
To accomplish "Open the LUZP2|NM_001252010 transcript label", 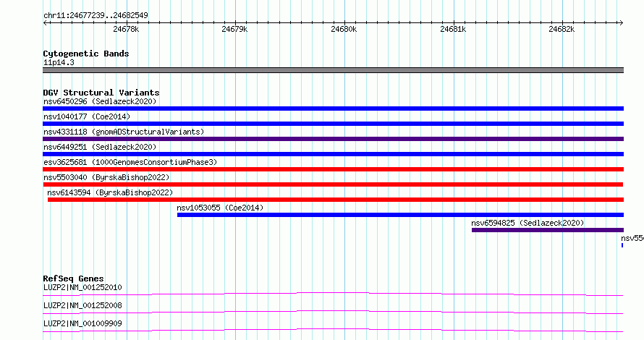I will (x=82, y=287).
